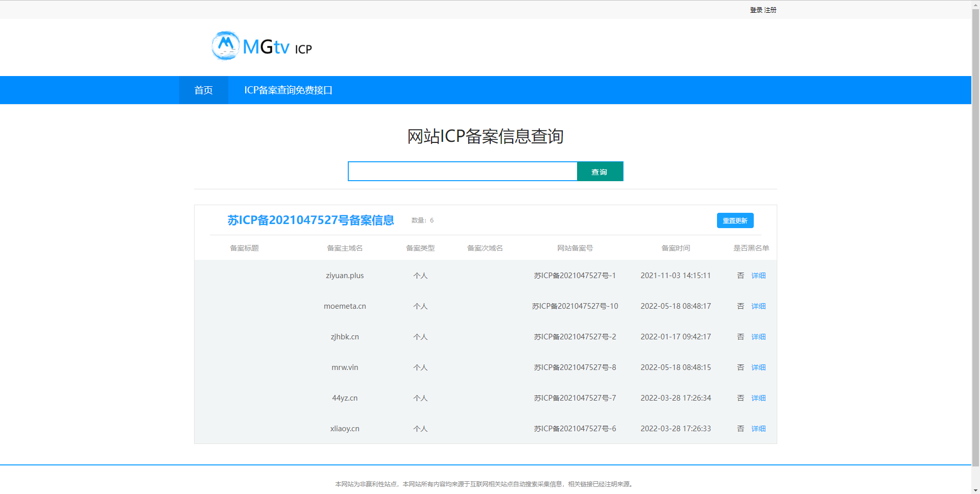View 详细 for mrw.vin row
980x494 pixels.
[x=758, y=367]
